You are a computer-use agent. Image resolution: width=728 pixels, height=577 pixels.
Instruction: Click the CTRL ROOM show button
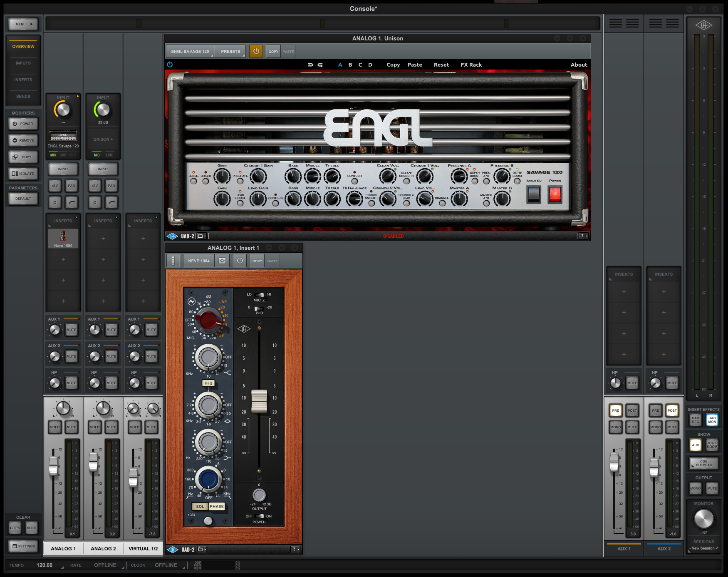(712, 445)
